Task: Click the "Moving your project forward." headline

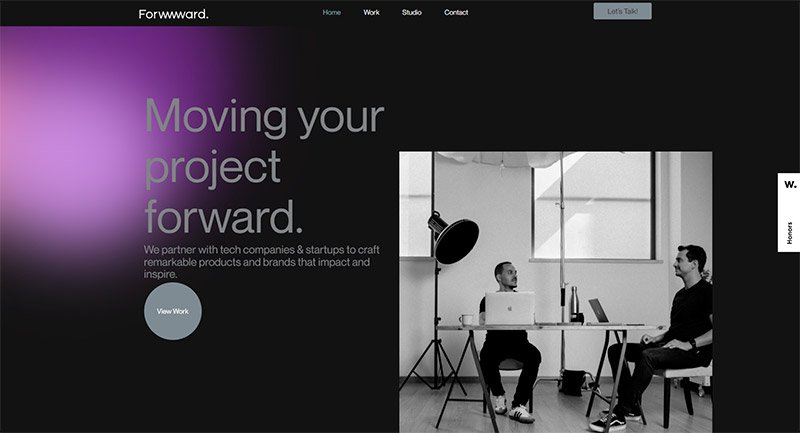Action: (264, 166)
